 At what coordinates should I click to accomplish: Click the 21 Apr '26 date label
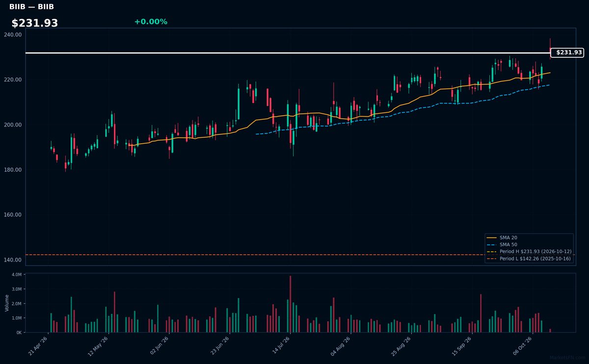click(38, 347)
